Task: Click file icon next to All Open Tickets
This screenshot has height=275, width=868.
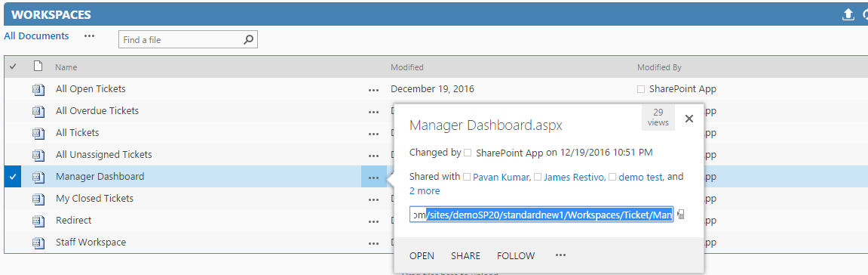Action: (x=38, y=88)
